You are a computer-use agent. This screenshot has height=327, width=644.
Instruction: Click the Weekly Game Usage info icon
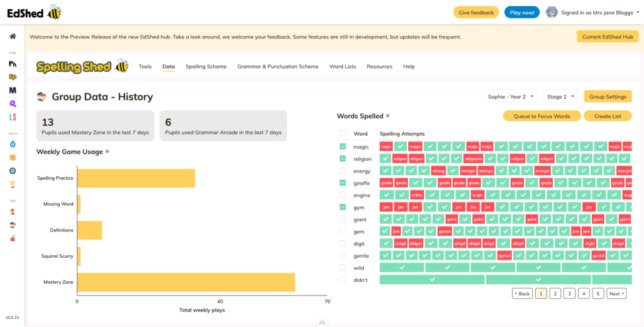(108, 152)
